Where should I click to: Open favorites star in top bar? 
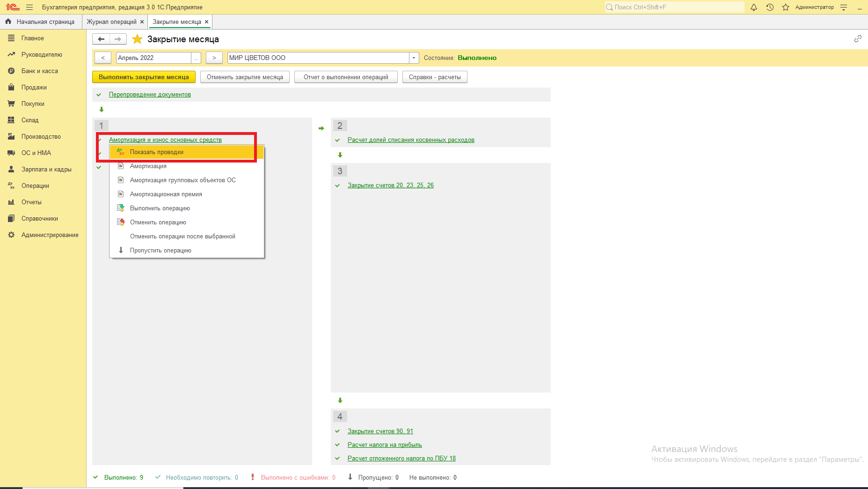pos(786,7)
